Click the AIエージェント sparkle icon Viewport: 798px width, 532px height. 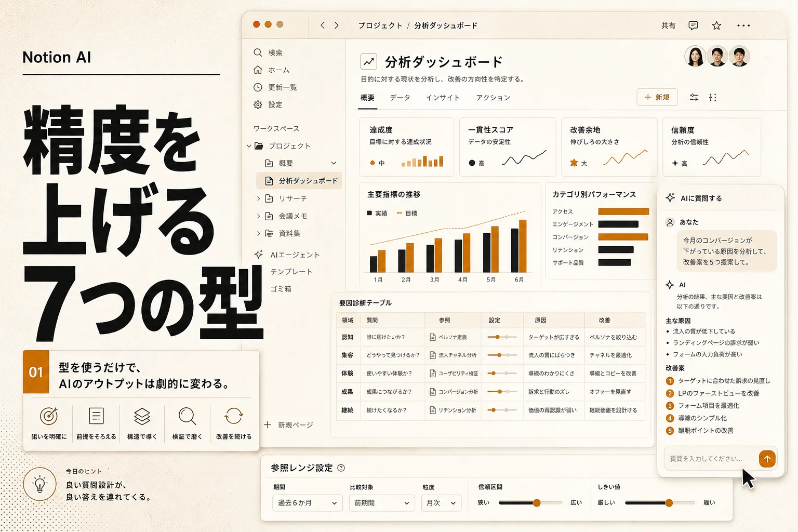tap(258, 255)
